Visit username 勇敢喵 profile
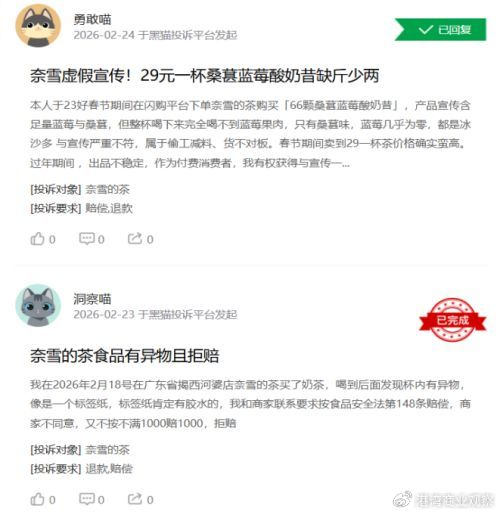 pos(92,19)
